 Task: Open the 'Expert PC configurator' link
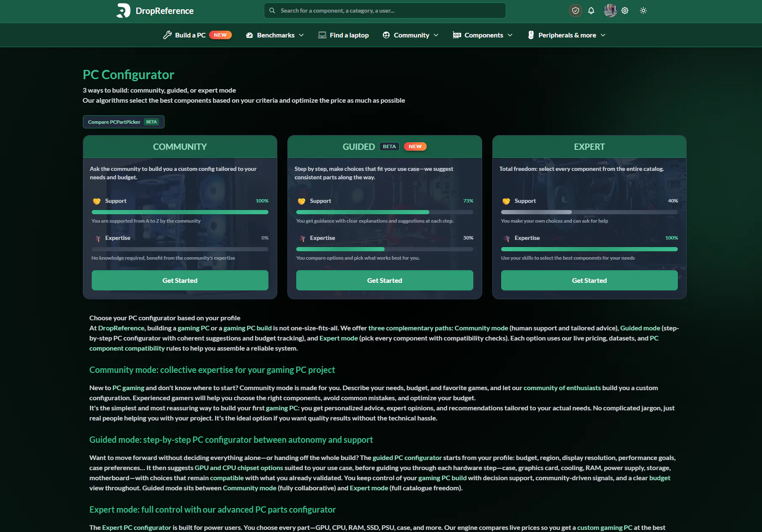137,528
